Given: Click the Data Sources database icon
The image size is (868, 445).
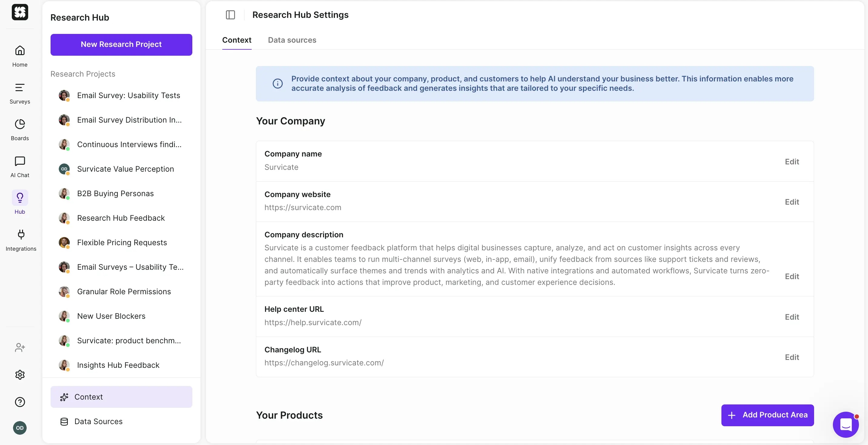Looking at the screenshot, I should 64,421.
